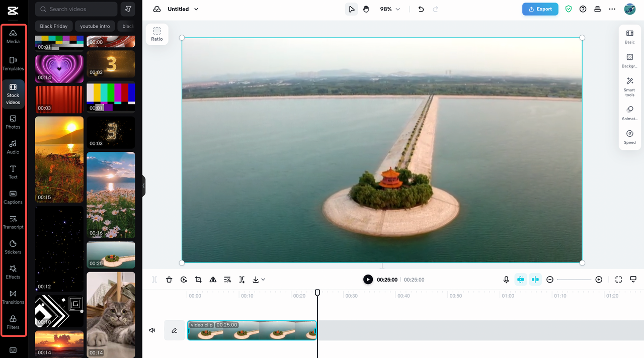Select the youtube intro tag
644x358 pixels.
tap(95, 26)
